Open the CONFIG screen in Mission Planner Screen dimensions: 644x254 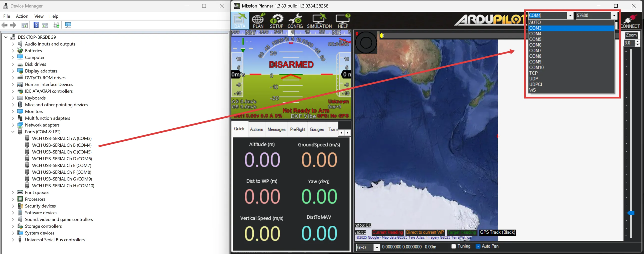point(295,21)
